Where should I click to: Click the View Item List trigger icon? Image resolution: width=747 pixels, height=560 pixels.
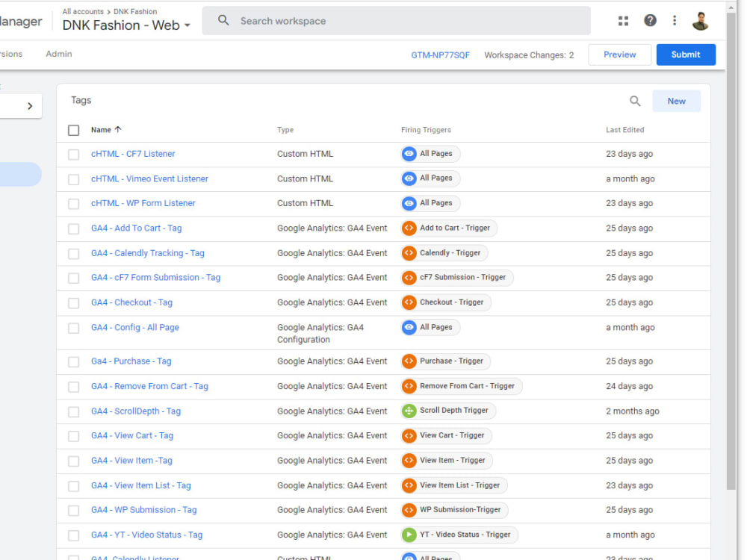point(409,485)
